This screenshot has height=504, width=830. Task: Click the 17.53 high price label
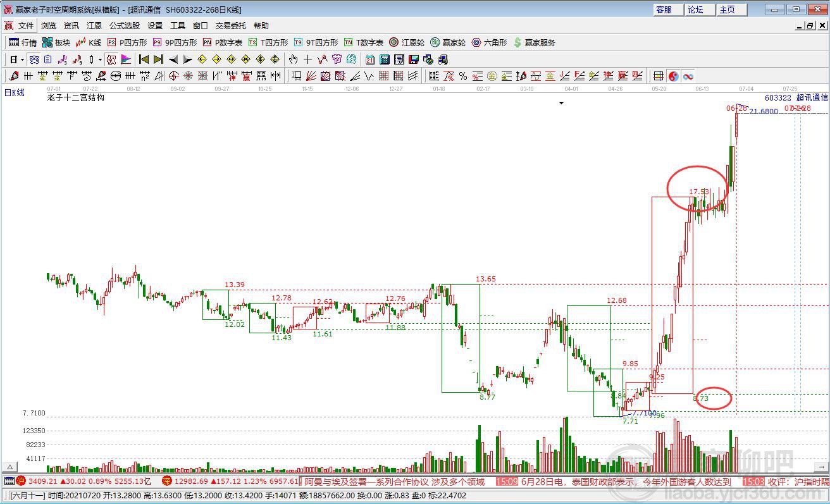pyautogui.click(x=699, y=192)
